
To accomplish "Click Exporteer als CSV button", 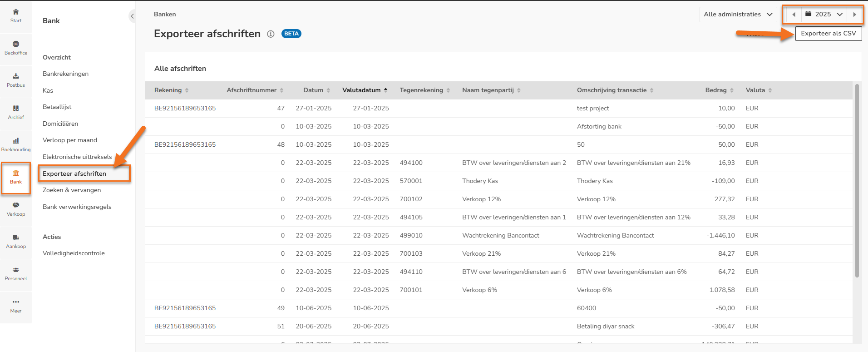I will pos(828,34).
